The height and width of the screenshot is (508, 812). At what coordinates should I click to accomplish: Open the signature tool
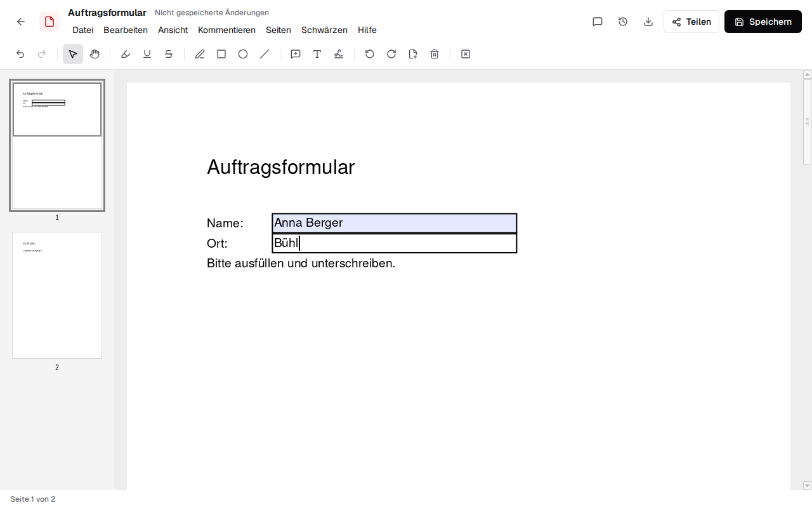pos(339,54)
